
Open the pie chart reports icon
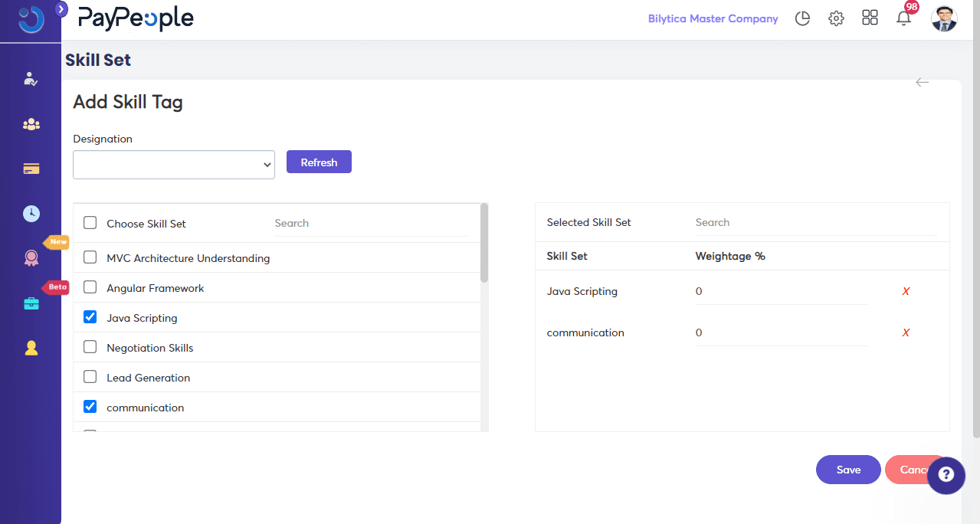(802, 18)
